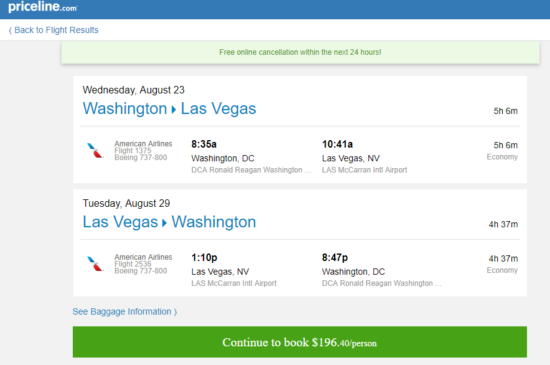
Task: Select the Washington to Las Vegas heading
Action: 169,108
